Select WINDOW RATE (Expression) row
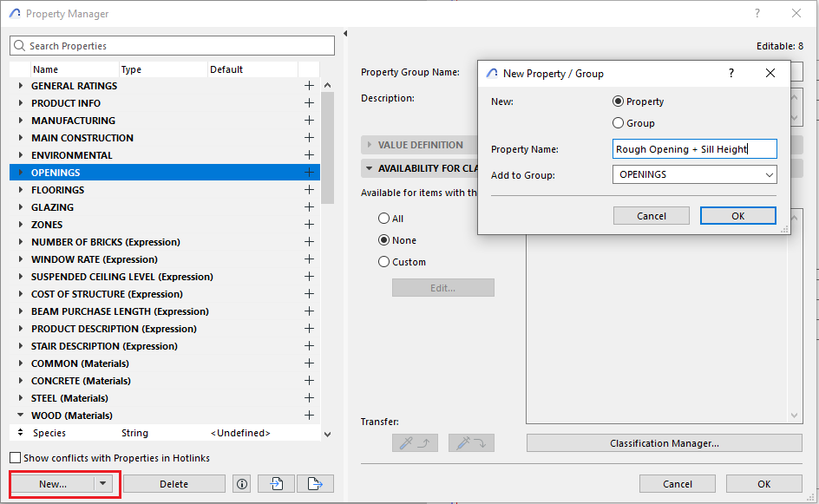Viewport: 819px width, 504px height. tap(165, 259)
